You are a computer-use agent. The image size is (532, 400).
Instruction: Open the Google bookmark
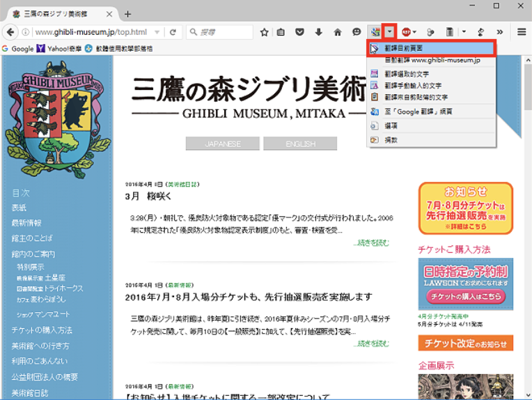pyautogui.click(x=18, y=49)
